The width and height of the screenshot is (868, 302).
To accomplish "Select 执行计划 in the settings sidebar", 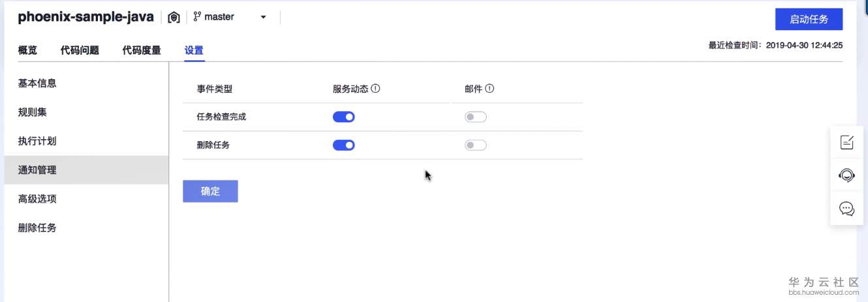I will coord(37,141).
